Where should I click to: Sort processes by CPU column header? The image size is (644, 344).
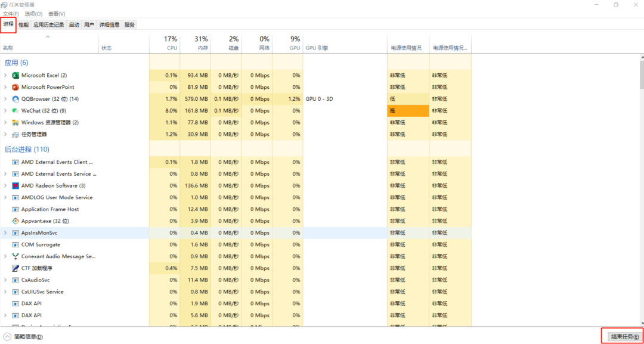pyautogui.click(x=165, y=44)
